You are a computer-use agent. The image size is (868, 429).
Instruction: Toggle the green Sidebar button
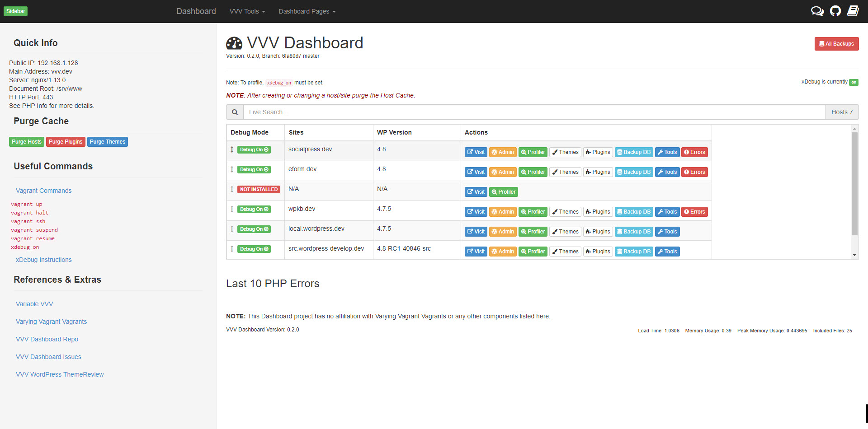16,11
